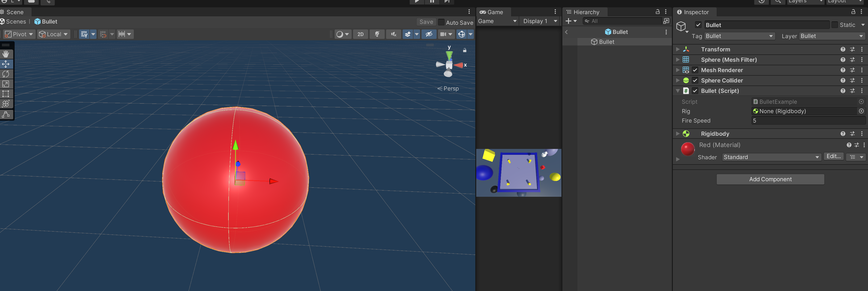Click the Add Component button
This screenshot has height=291, width=868.
(770, 179)
